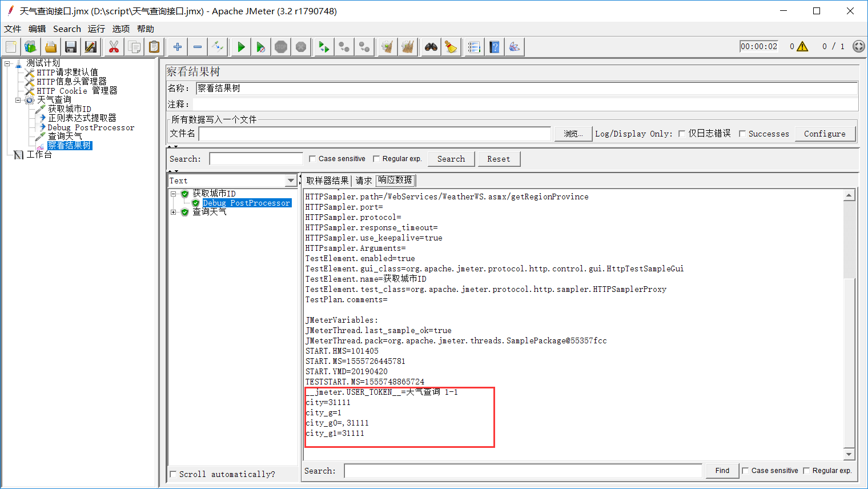The height and width of the screenshot is (489, 868).
Task: Expand all nodes with the plus icon
Action: (x=178, y=47)
